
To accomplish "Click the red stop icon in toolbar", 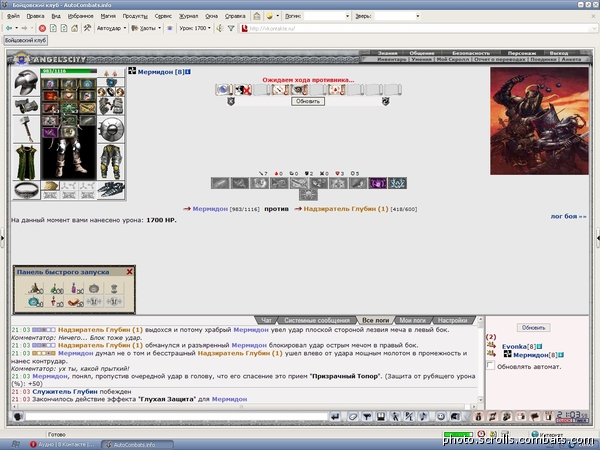I will [x=42, y=28].
